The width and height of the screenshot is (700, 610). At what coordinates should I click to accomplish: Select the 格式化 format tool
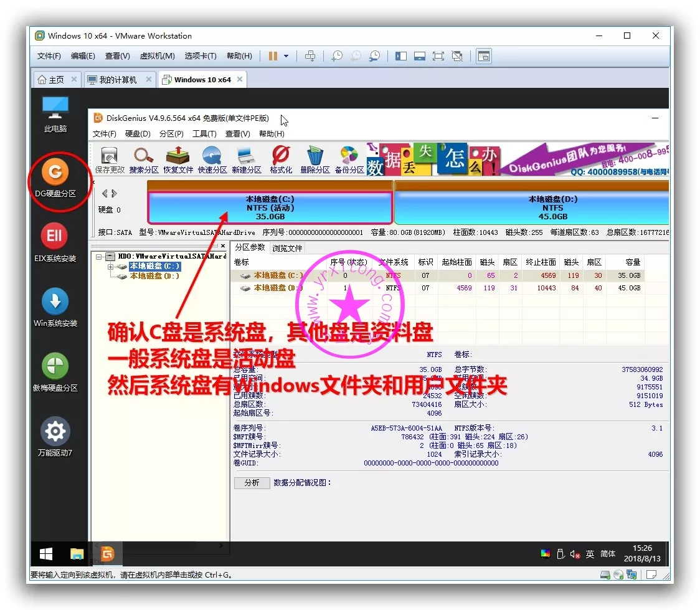[281, 160]
